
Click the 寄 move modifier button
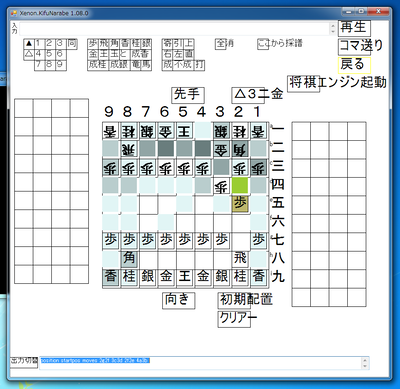(167, 44)
